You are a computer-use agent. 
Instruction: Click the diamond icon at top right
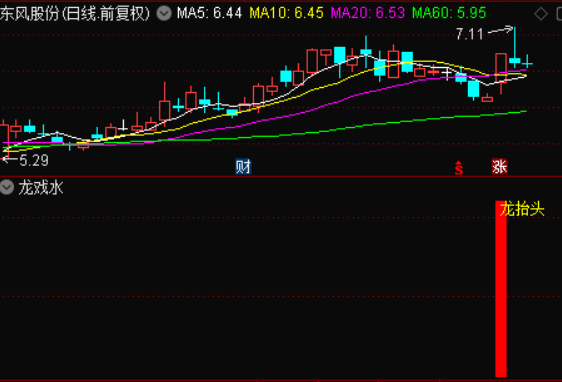pyautogui.click(x=540, y=14)
